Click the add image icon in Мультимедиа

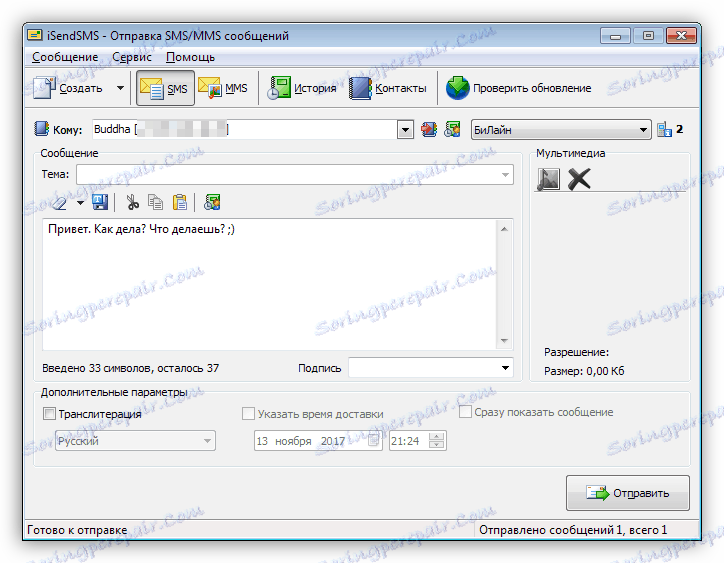[x=548, y=179]
